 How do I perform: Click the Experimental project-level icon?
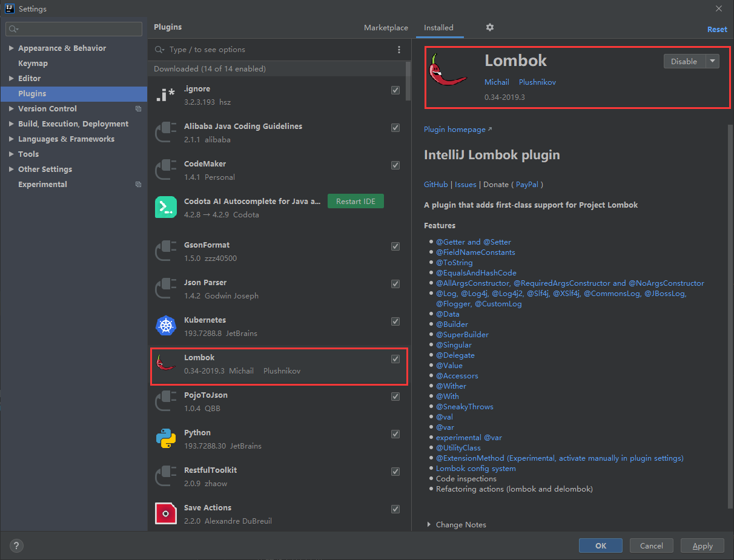coord(139,185)
